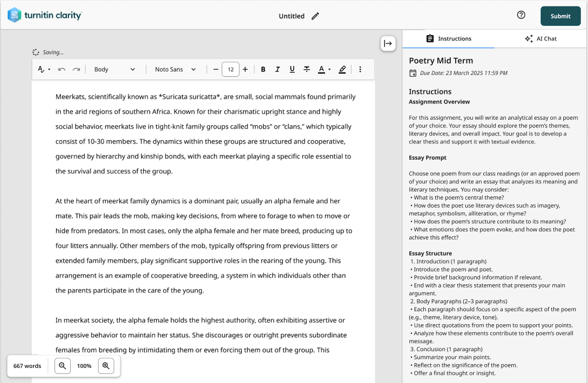Click the AI Chat sparkle icon
The width and height of the screenshot is (588, 383).
tap(529, 39)
